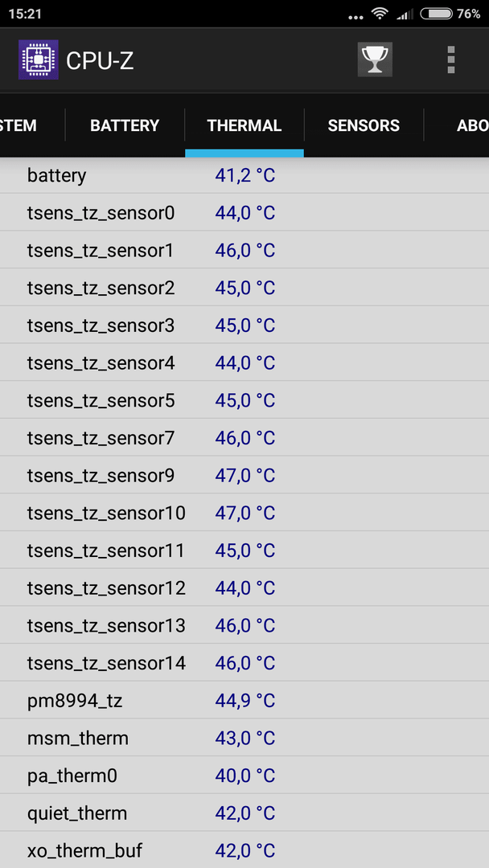Tap the three-dots notification icon in status bar
489x868 pixels.
[356, 17]
